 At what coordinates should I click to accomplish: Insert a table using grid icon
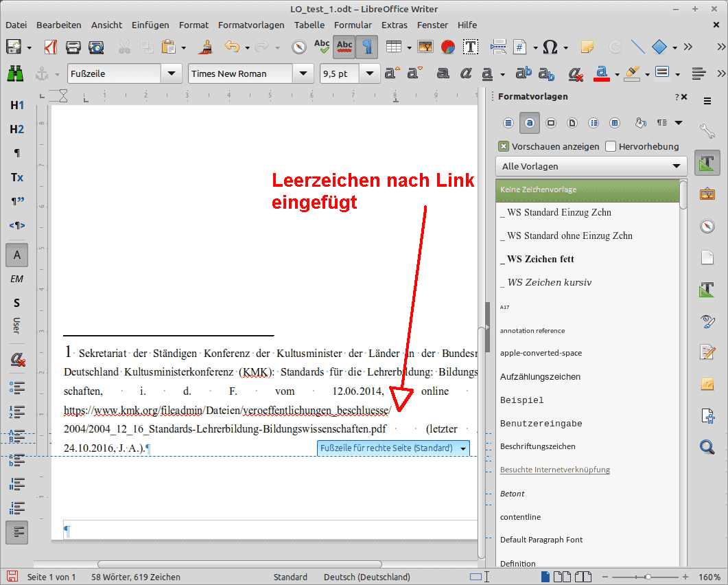(x=394, y=47)
